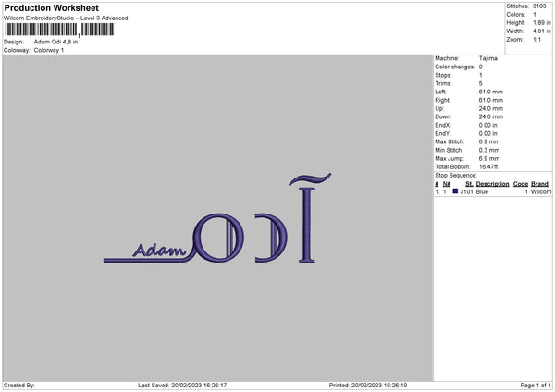This screenshot has width=555, height=392.
Task: Click the EndX value '0.00 in'
Action: click(488, 125)
